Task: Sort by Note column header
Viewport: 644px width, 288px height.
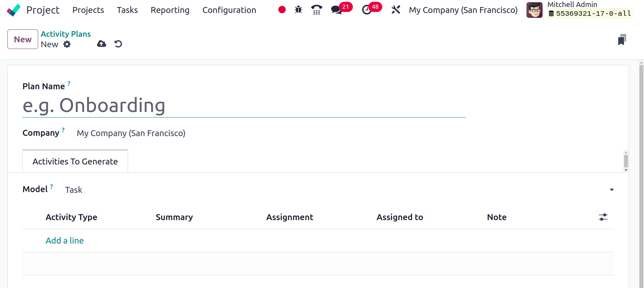Action: click(497, 217)
